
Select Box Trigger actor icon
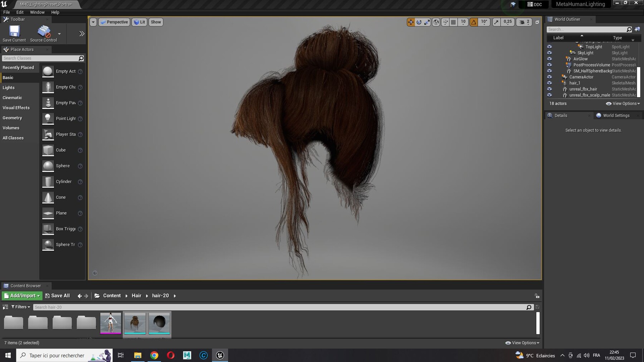[48, 229]
